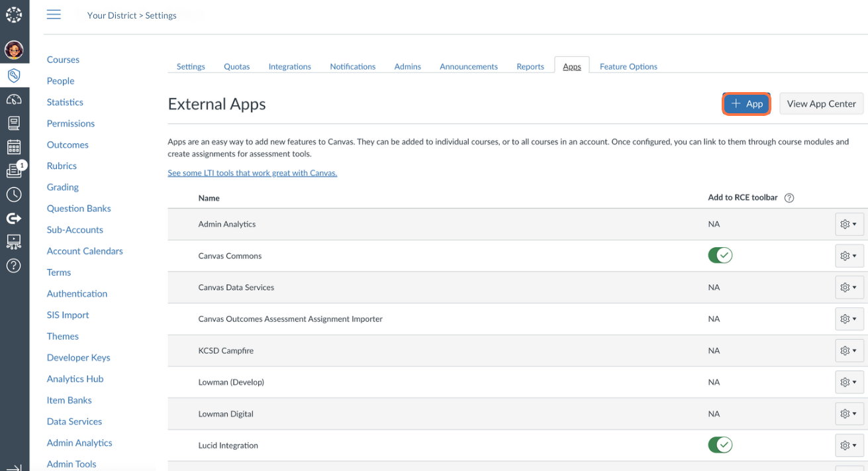Show help for Add to RCE toolbar
Viewport: 868px width, 471px height.
[x=789, y=197]
